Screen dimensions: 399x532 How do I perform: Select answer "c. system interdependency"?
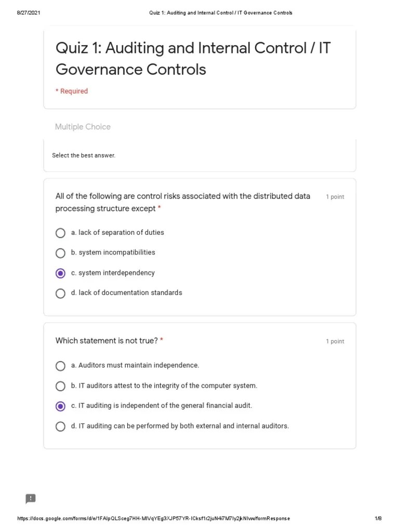(60, 273)
